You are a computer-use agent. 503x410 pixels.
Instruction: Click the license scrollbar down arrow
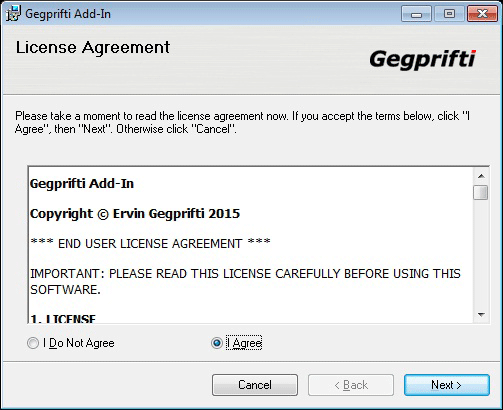pyautogui.click(x=481, y=314)
